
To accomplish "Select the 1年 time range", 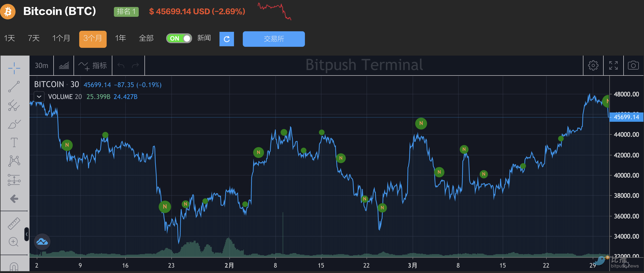I will click(x=120, y=38).
